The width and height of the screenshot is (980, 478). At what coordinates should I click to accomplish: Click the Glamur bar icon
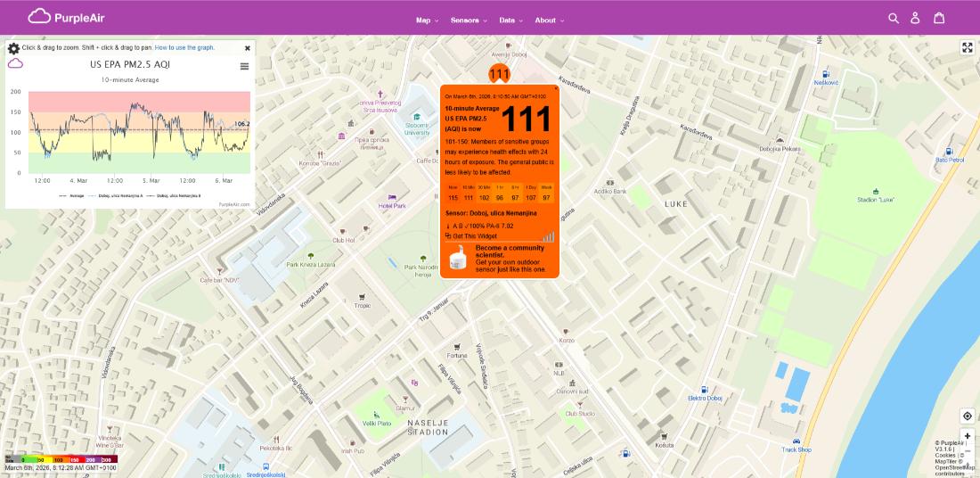pyautogui.click(x=405, y=399)
